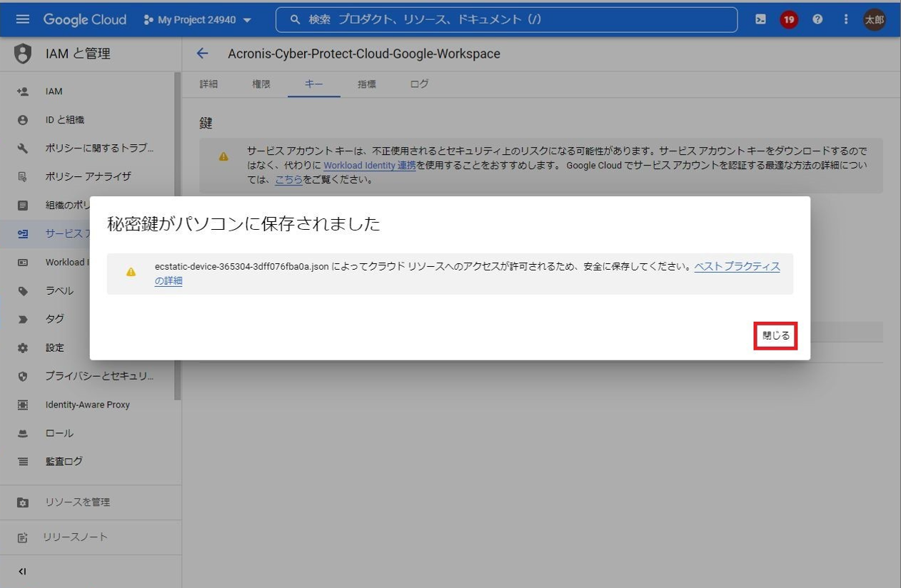The image size is (901, 588).
Task: Open the three-dot settings menu in header
Action: [846, 19]
